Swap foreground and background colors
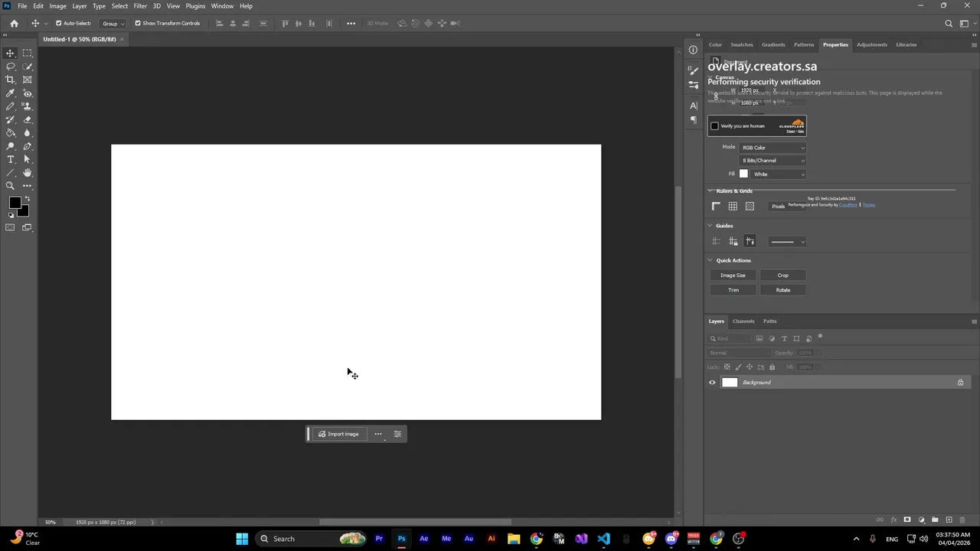The width and height of the screenshot is (980, 551). [x=27, y=199]
